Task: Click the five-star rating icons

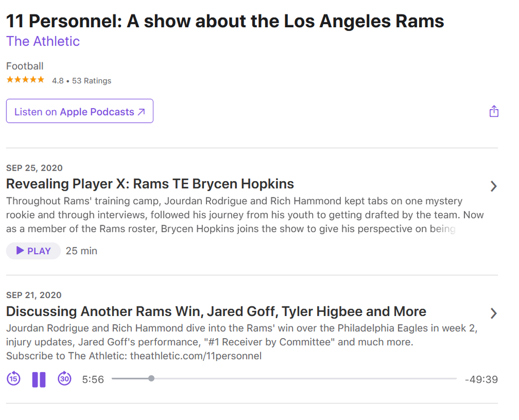Action: pyautogui.click(x=25, y=80)
